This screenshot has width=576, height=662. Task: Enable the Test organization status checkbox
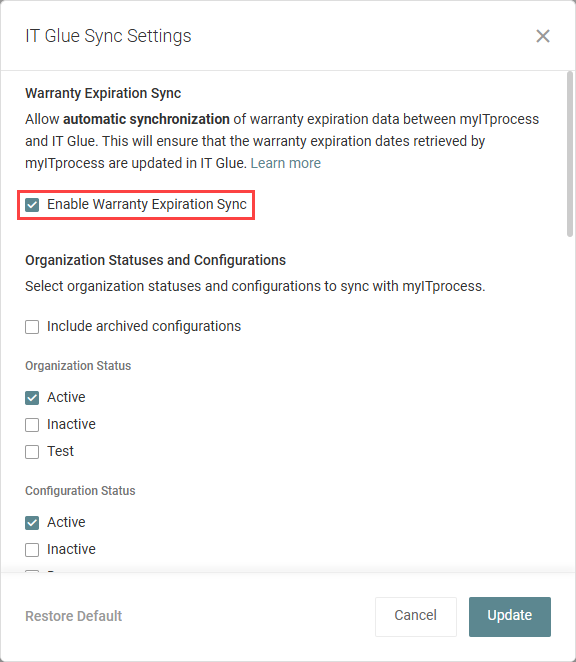[32, 452]
